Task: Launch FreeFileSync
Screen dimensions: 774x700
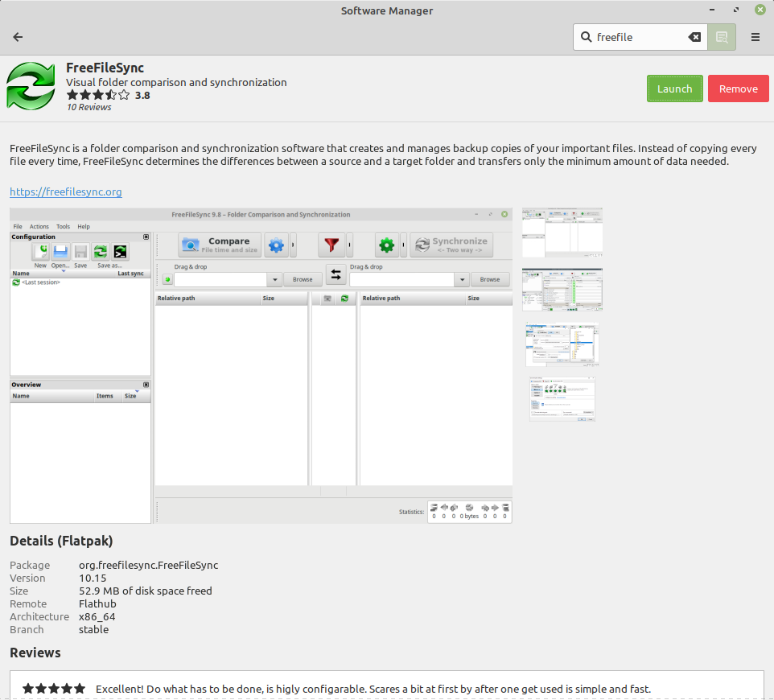Action: tap(675, 89)
